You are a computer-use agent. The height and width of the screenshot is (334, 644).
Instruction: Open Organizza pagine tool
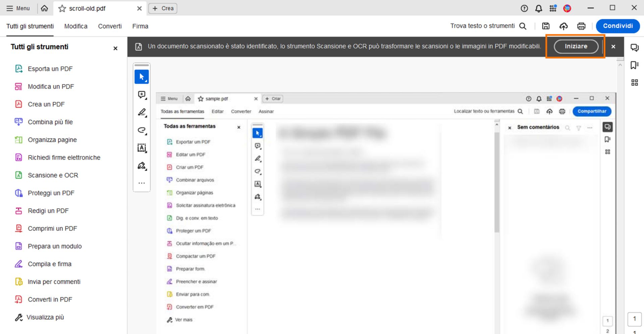pos(46,140)
